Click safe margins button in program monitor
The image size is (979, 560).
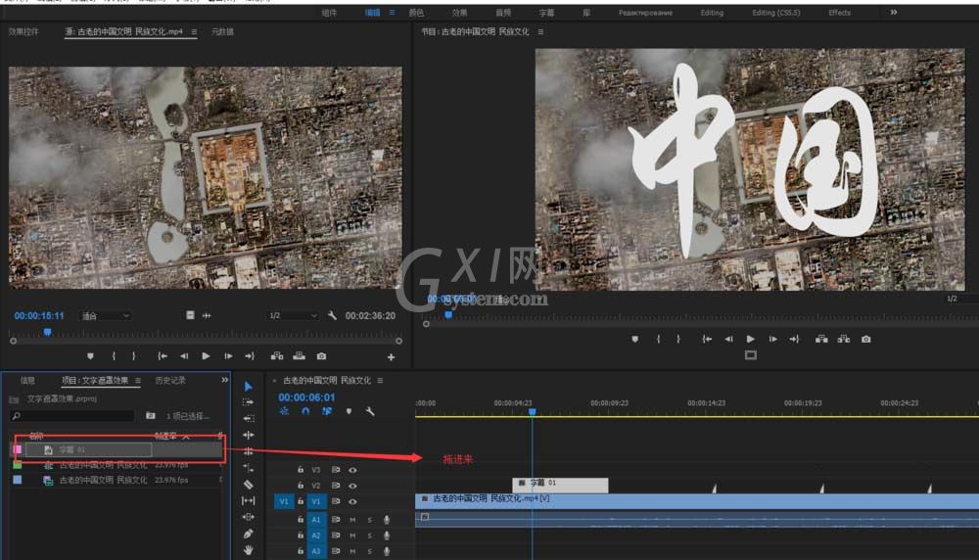click(751, 355)
